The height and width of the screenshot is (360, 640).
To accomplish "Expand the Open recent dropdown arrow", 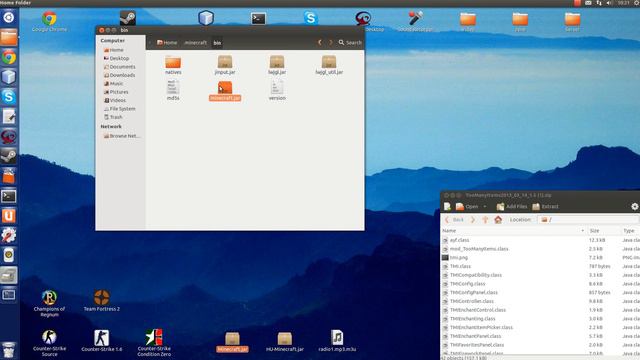I will [x=485, y=207].
